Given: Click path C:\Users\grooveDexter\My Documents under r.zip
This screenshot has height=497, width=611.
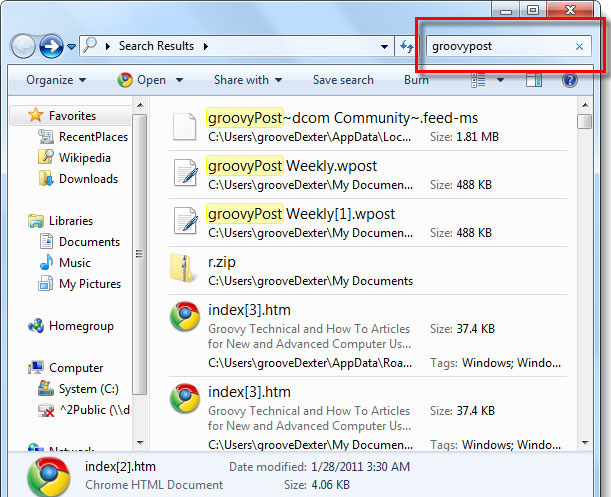Looking at the screenshot, I should coord(310,281).
